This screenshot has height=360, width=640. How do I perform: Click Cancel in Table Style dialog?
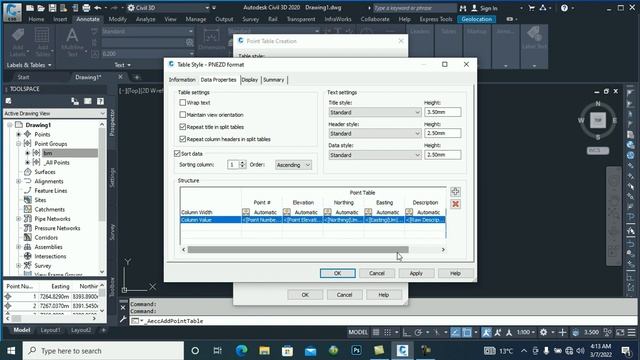point(377,273)
